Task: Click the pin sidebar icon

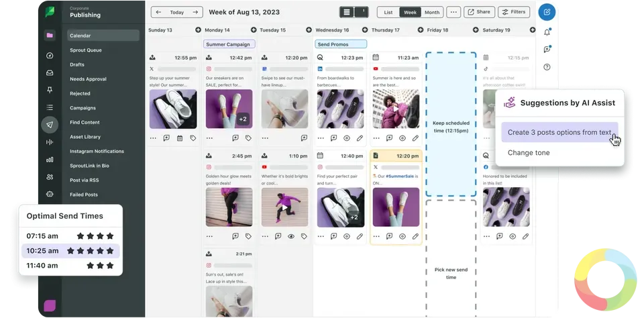Action: click(50, 90)
